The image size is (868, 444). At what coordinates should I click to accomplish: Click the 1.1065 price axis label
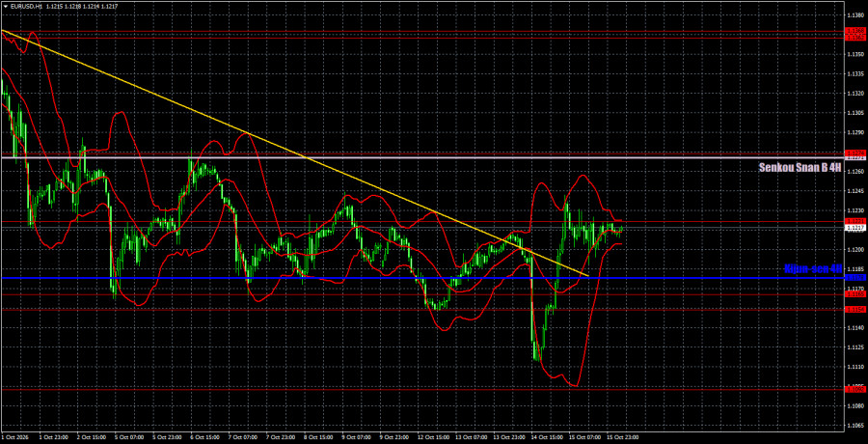pos(854,426)
